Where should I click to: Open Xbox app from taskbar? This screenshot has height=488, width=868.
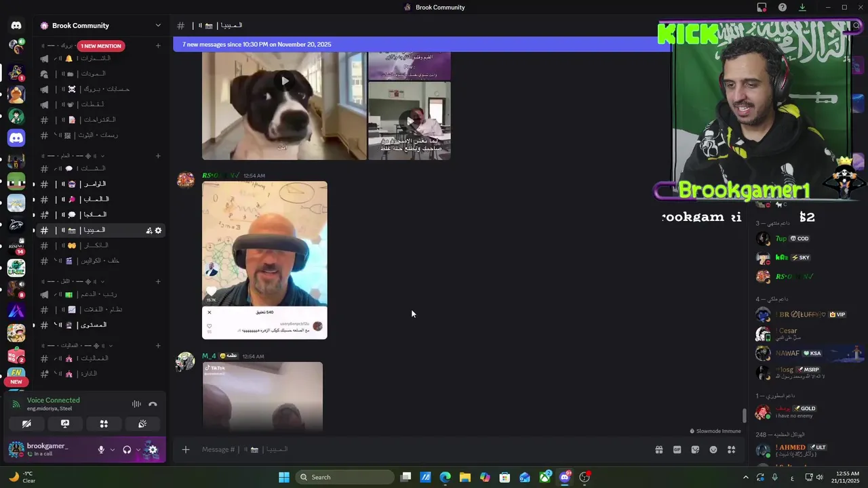(545, 477)
